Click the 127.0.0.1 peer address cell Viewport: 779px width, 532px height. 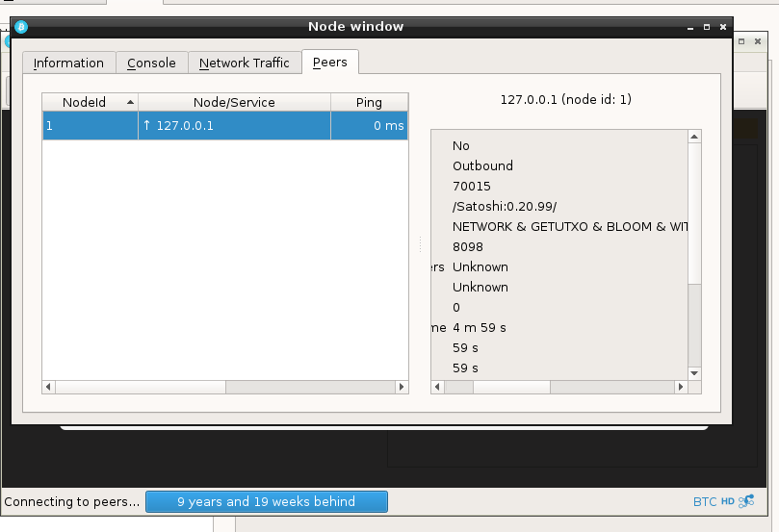(234, 126)
